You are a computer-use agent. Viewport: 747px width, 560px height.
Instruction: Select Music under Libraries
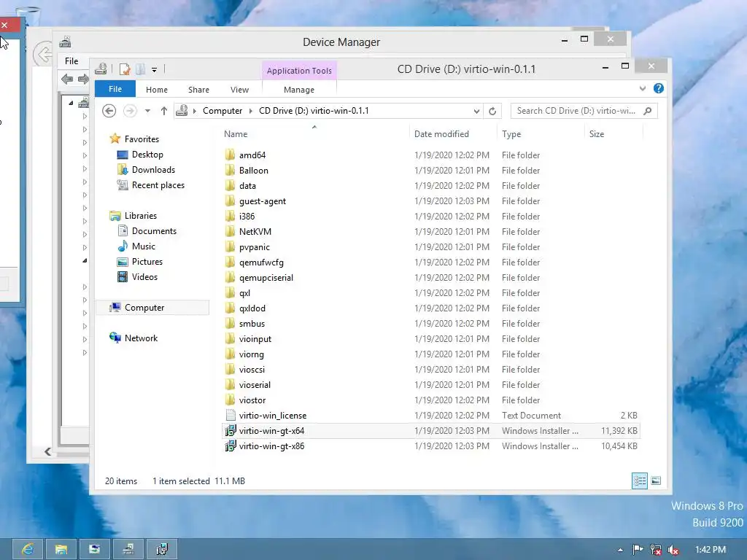click(x=144, y=246)
